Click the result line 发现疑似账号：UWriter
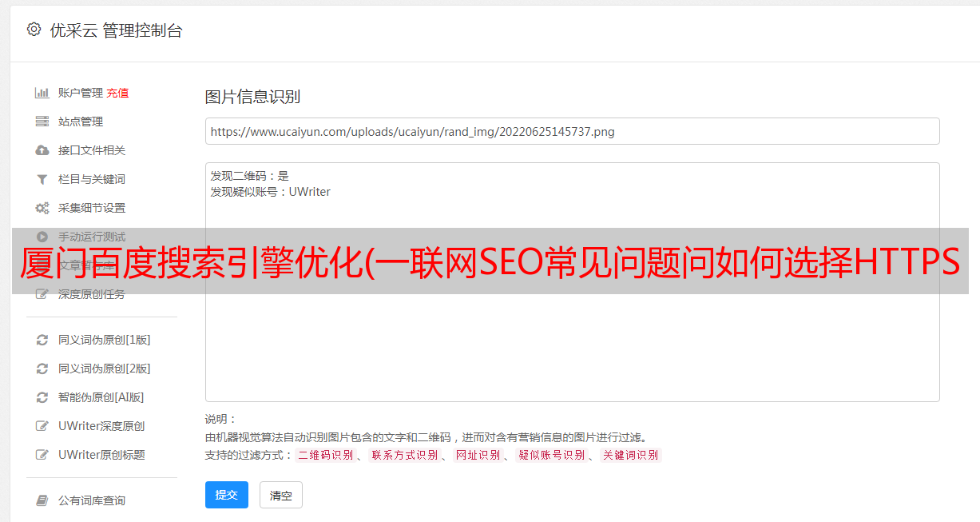The height and width of the screenshot is (522, 980). [x=271, y=192]
